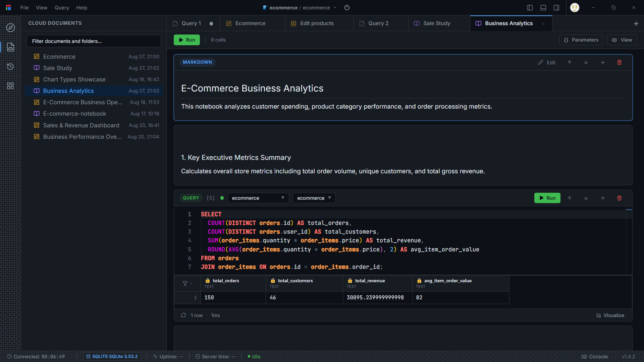Open the Console panel
This screenshot has width=644, height=362.
(595, 357)
